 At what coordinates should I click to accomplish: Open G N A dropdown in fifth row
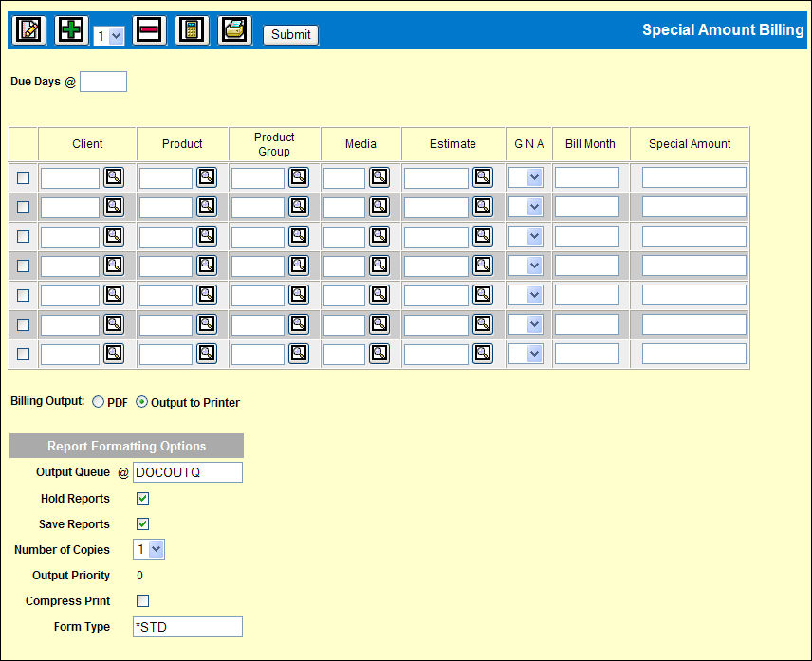[526, 295]
